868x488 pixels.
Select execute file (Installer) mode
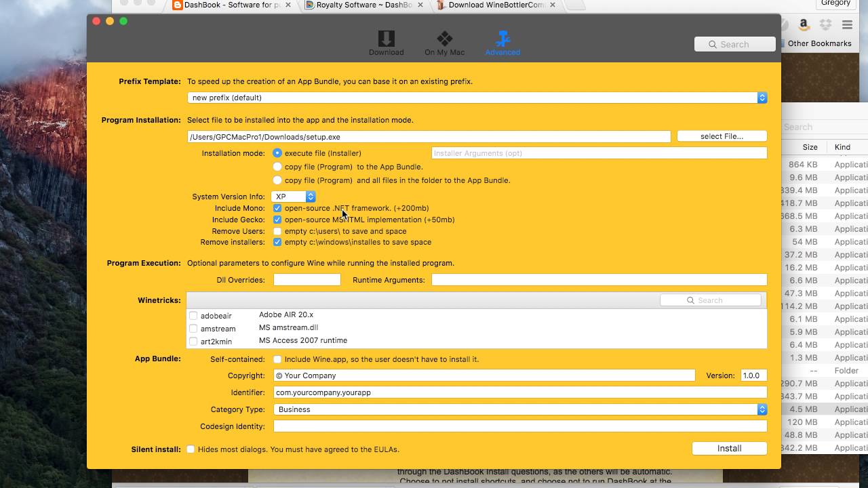coord(277,153)
